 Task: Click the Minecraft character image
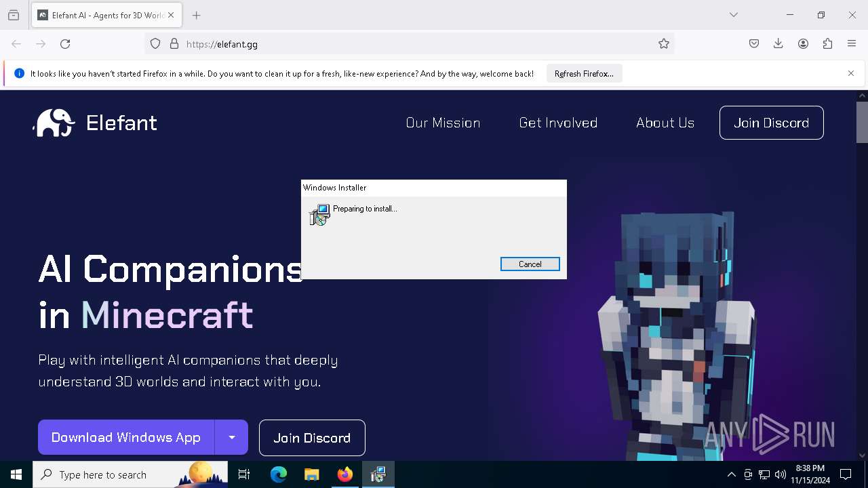click(x=676, y=335)
